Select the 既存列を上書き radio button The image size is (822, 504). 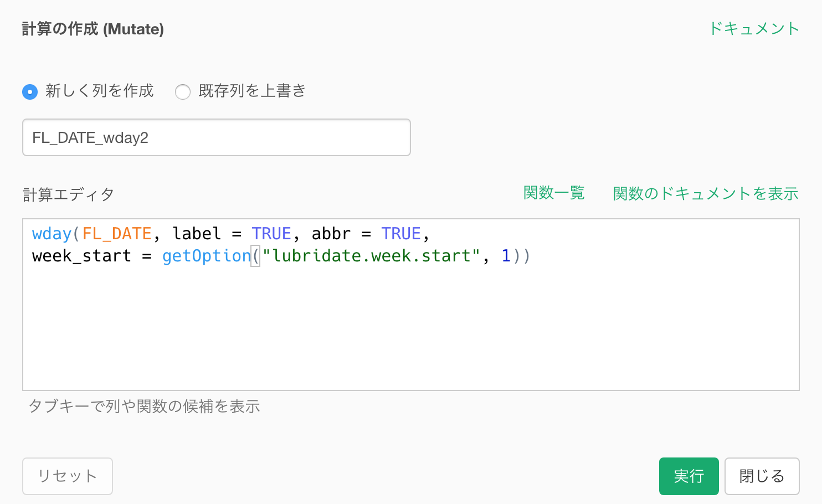click(x=183, y=91)
